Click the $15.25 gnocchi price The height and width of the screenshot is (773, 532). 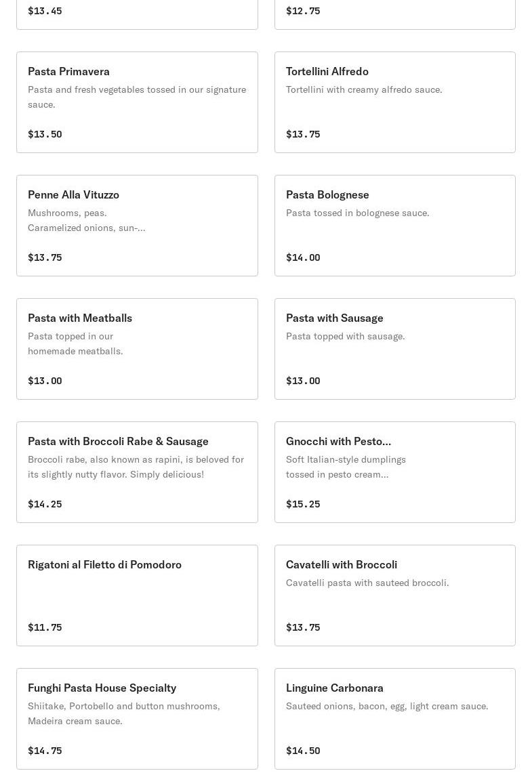coord(303,504)
